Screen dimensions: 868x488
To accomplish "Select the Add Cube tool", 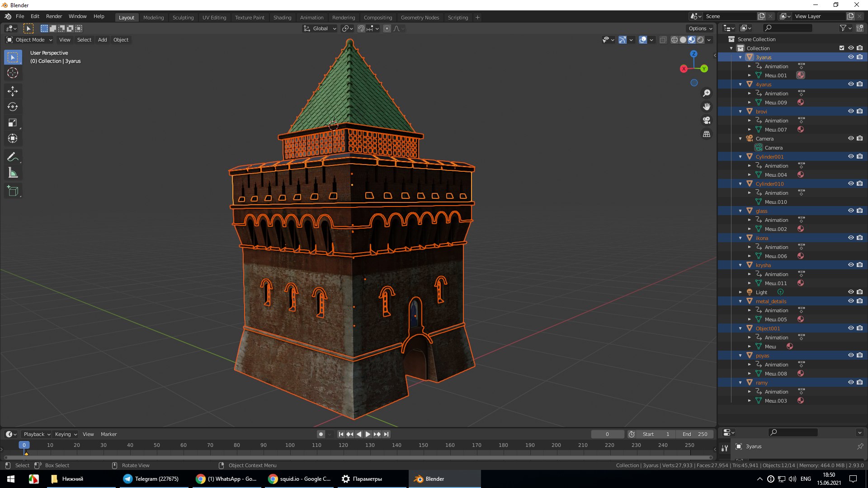I will tap(13, 191).
